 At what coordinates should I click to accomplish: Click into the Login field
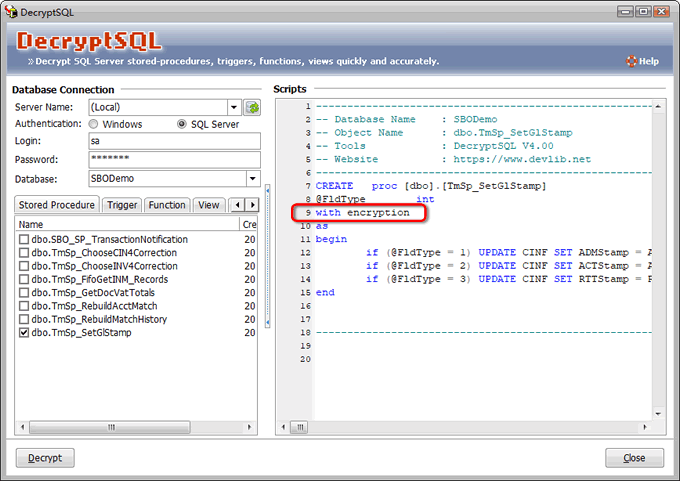[x=174, y=141]
